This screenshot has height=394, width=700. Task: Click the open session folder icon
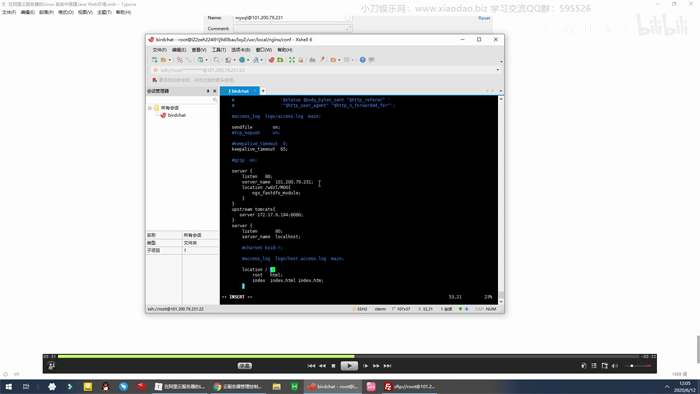(x=164, y=60)
